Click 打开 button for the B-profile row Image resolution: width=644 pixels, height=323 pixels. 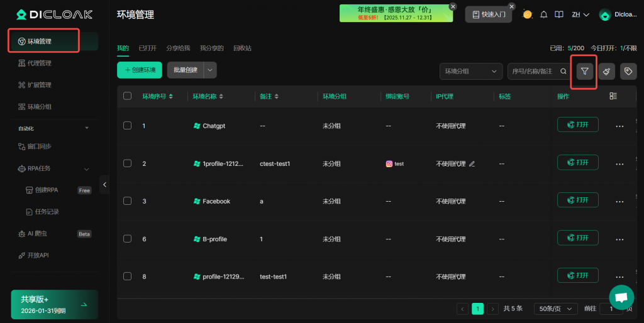pyautogui.click(x=577, y=238)
